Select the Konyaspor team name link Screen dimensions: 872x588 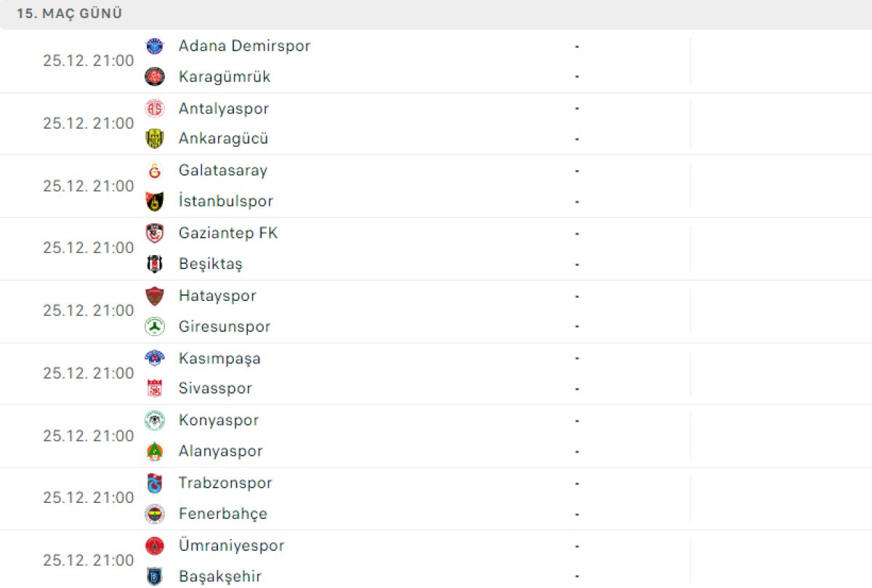coord(218,419)
